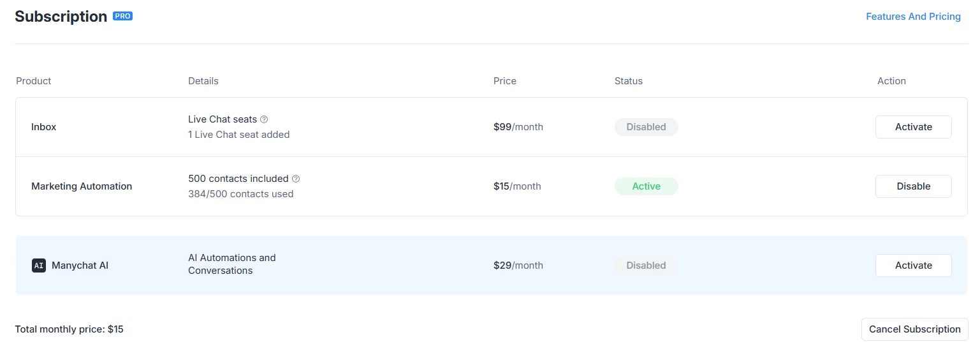The height and width of the screenshot is (344, 980).
Task: Click the PRO badge beside Subscription
Action: pyautogui.click(x=122, y=16)
